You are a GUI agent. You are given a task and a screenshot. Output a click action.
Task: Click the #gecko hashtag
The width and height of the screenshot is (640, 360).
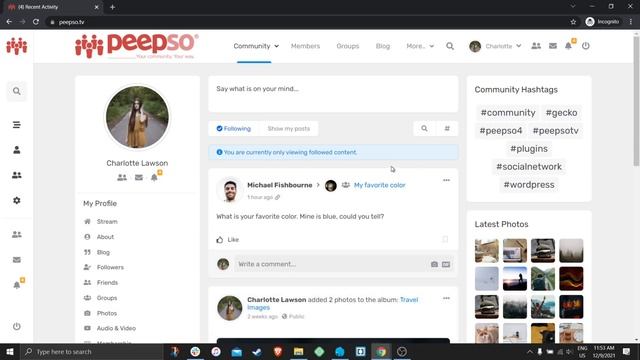click(x=561, y=113)
